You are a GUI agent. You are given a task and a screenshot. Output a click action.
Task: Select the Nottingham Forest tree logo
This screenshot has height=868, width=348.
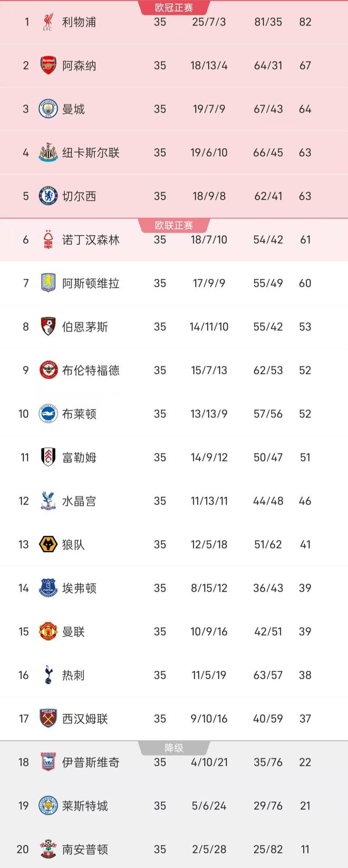[48, 239]
